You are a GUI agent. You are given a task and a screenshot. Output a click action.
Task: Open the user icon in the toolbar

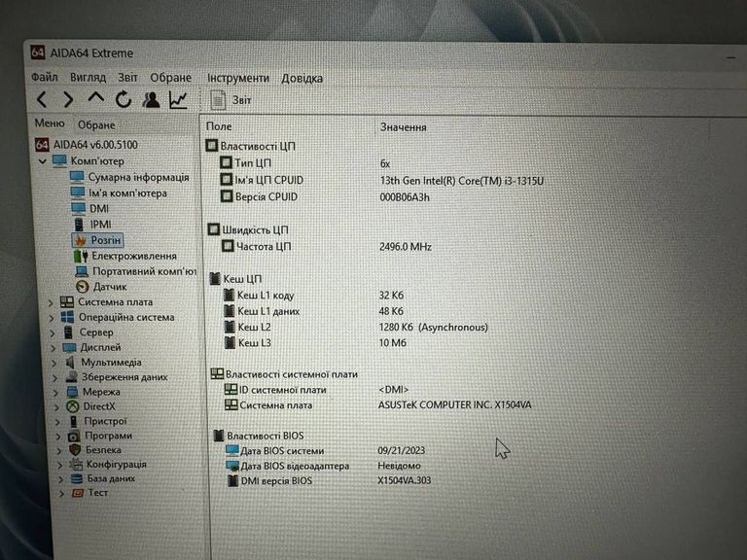click(x=151, y=99)
